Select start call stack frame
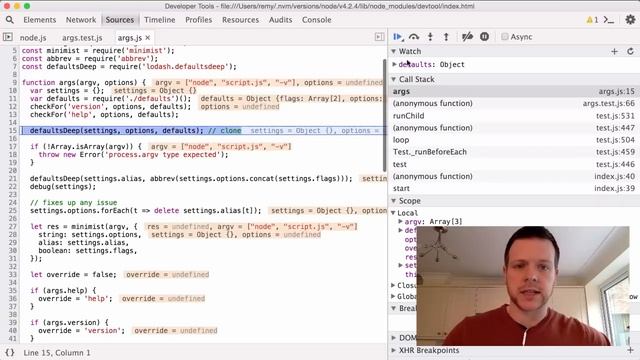Screen dimensions: 640x360 514,189
